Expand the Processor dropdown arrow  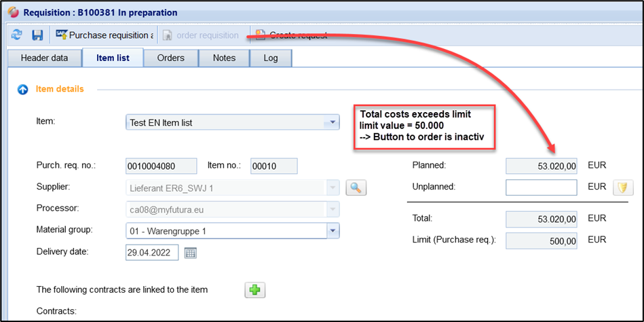click(x=333, y=210)
